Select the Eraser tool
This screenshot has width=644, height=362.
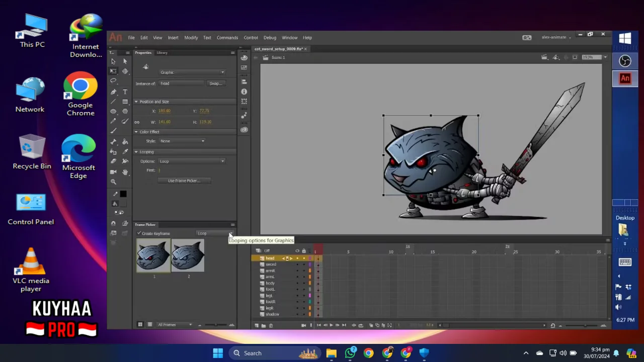coord(113,161)
